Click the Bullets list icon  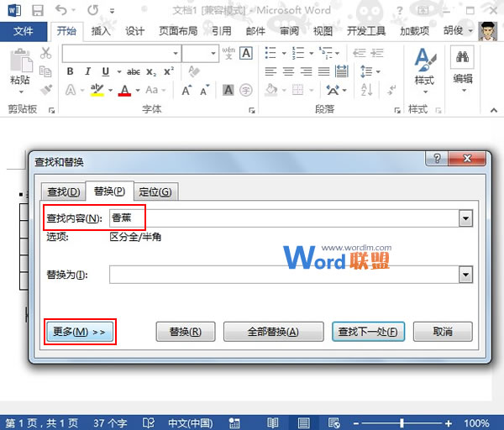[x=270, y=53]
